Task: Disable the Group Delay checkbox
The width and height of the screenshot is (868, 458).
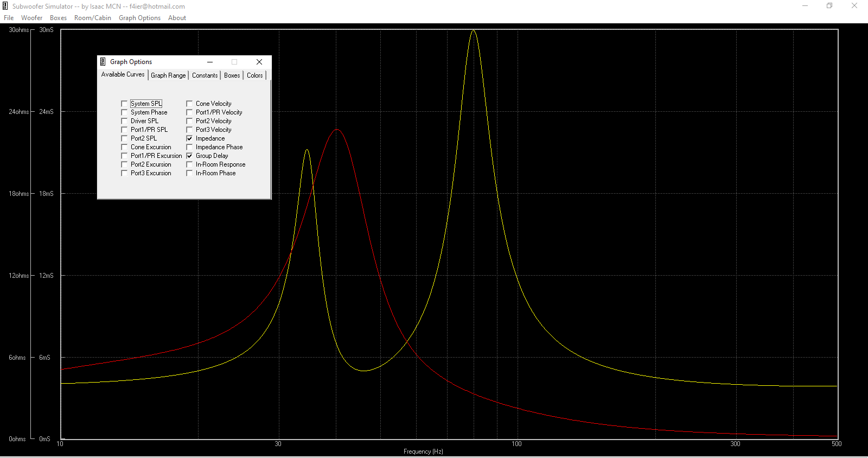Action: click(x=189, y=156)
